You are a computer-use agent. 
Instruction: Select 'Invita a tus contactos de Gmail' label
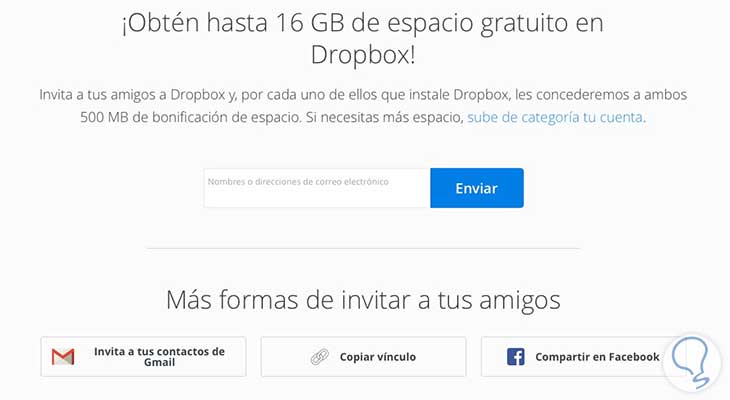[x=159, y=357]
